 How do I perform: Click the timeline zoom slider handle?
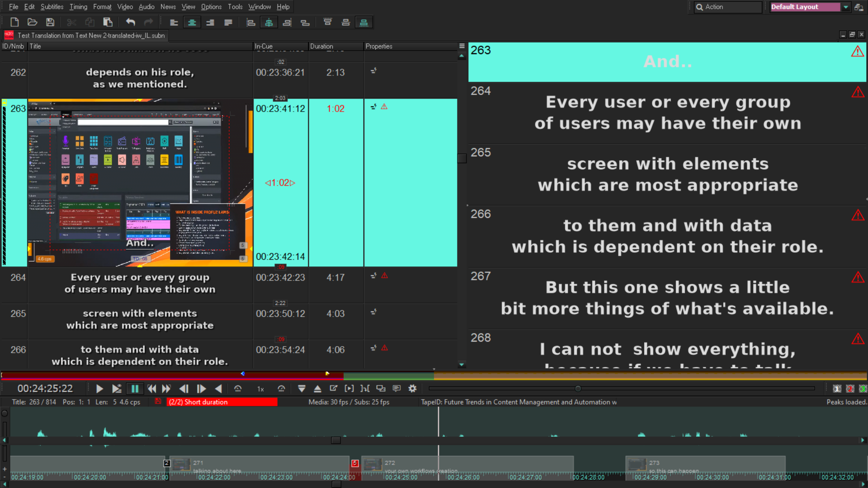click(578, 388)
